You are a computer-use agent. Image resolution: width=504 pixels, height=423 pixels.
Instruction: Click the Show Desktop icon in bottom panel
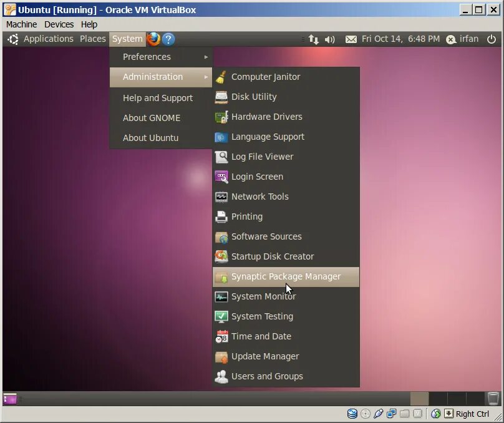10,399
